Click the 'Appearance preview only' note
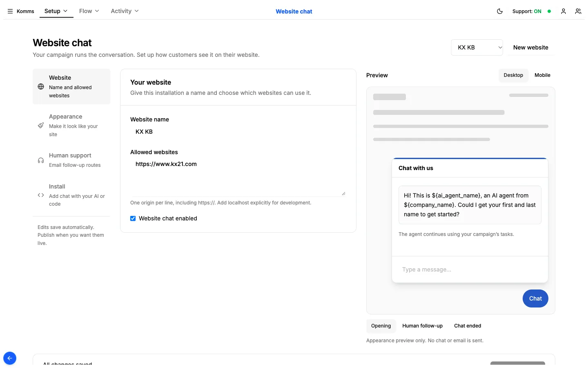Image resolution: width=588 pixels, height=368 pixels. coord(425,341)
